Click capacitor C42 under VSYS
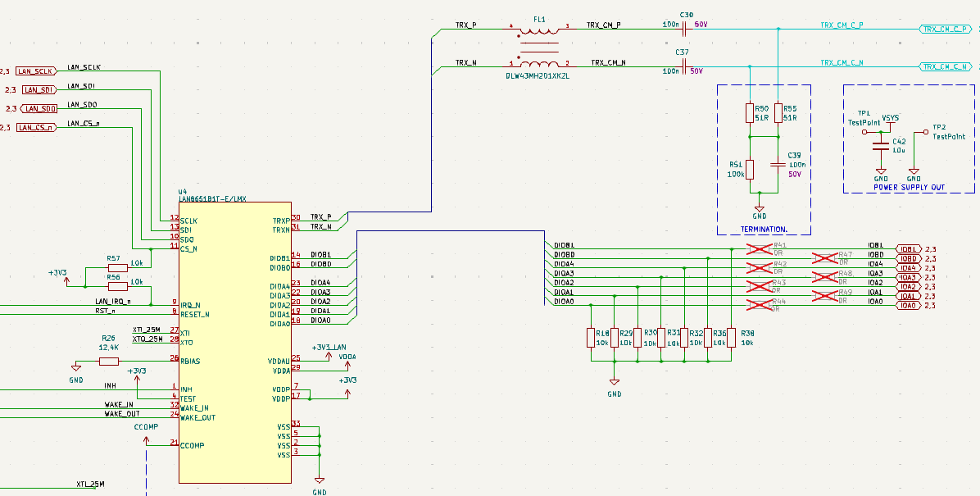The width and height of the screenshot is (980, 496). [881, 146]
